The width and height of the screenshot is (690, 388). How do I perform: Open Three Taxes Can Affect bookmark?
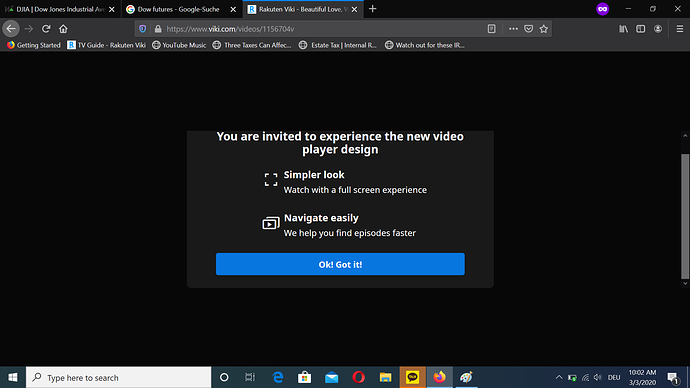point(252,45)
